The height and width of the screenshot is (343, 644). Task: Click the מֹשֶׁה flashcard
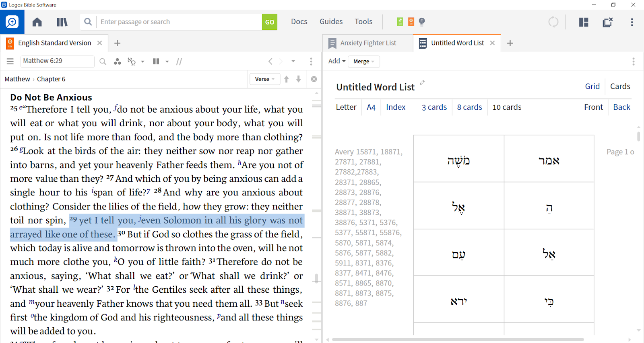pos(459,159)
